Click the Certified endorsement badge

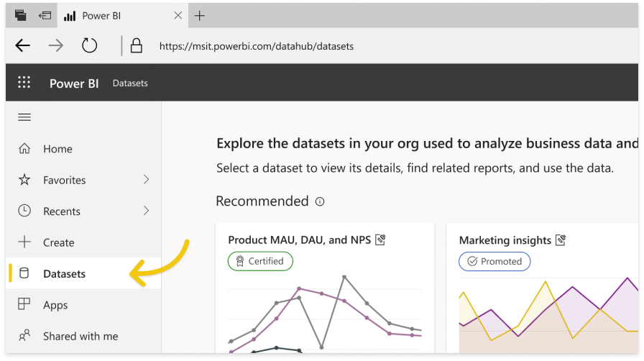(260, 261)
